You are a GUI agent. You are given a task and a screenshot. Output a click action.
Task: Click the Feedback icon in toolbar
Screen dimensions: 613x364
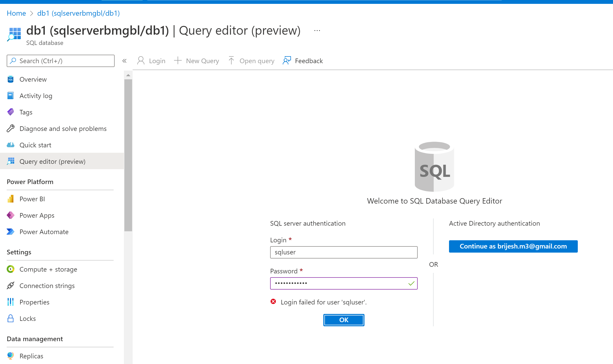click(287, 61)
